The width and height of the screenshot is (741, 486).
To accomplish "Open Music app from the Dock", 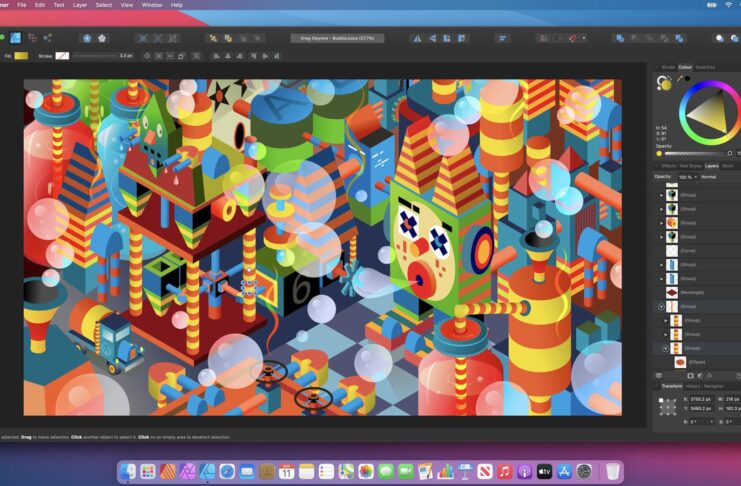I will click(505, 471).
